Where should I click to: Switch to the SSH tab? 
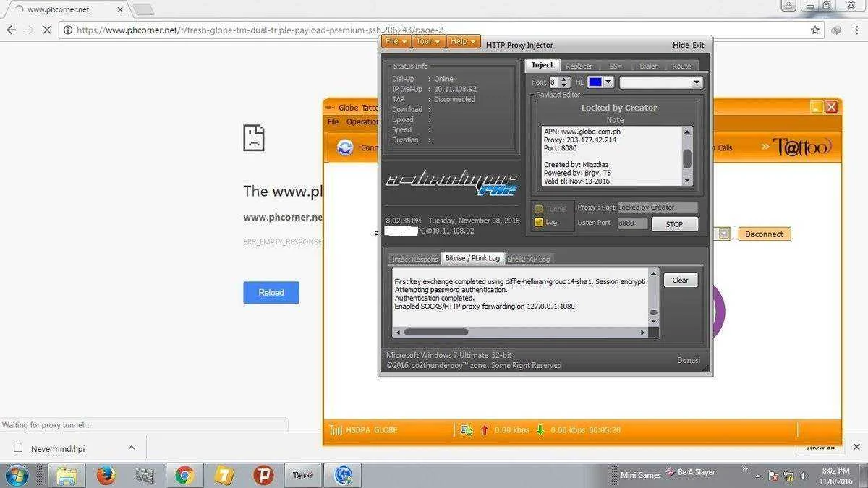(x=615, y=66)
